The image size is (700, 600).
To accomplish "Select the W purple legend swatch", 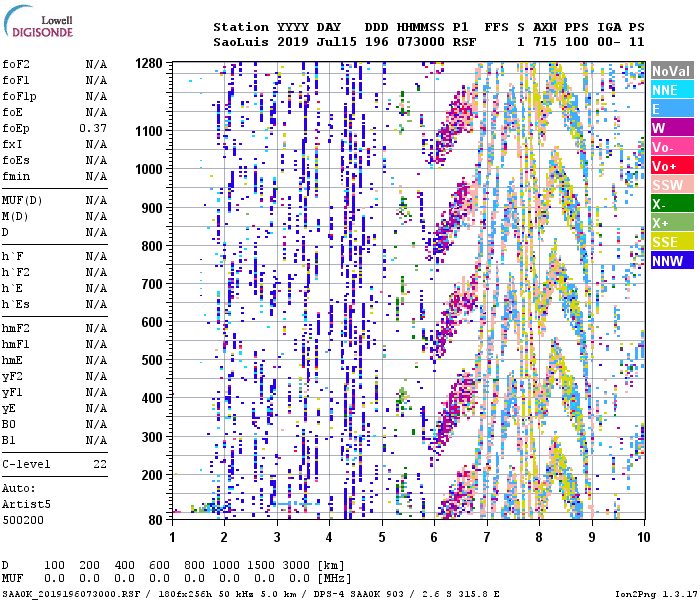I will click(672, 128).
